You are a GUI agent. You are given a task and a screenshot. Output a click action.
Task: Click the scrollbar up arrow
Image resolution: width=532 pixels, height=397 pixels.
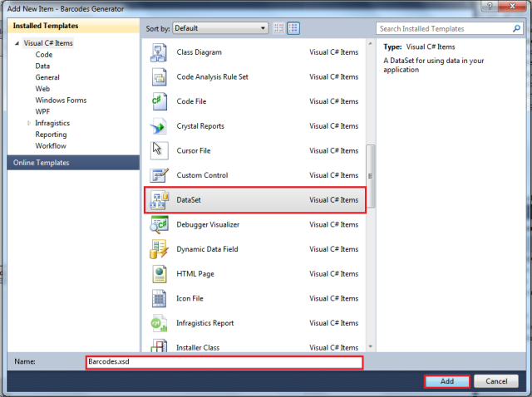pyautogui.click(x=371, y=44)
